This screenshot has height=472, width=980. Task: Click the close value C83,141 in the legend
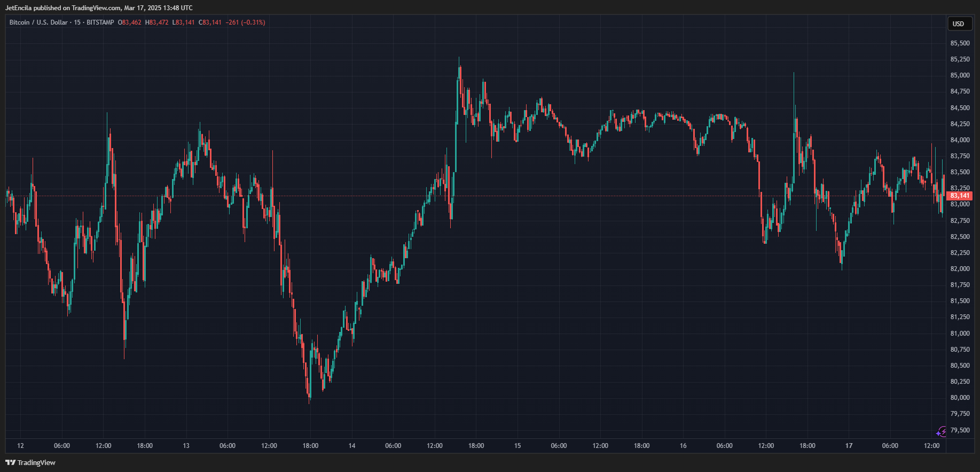[x=210, y=22]
